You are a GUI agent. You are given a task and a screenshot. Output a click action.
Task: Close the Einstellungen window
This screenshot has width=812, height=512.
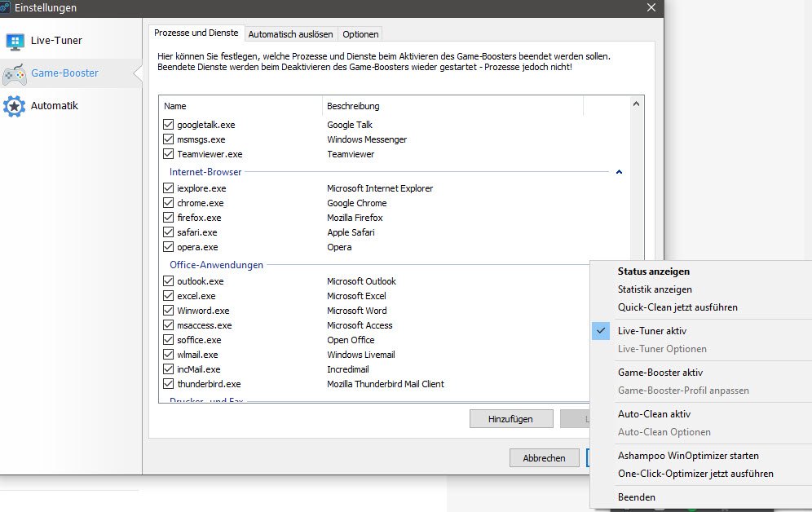[x=651, y=7]
